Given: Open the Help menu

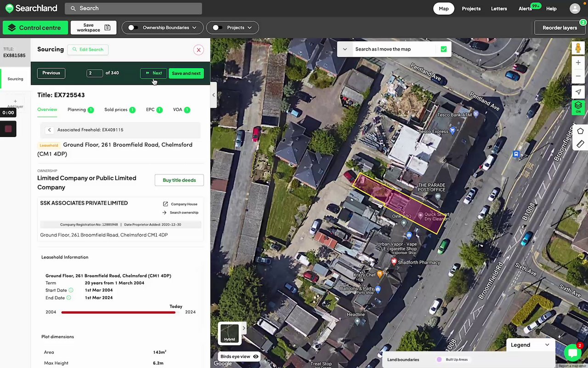Looking at the screenshot, I should coord(551,9).
